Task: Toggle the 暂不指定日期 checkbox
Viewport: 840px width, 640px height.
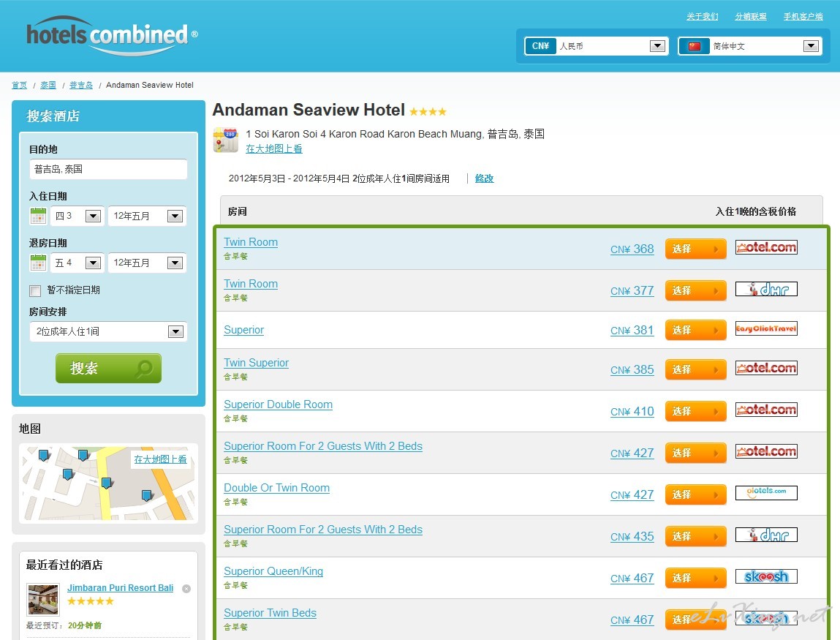Action: 35,291
